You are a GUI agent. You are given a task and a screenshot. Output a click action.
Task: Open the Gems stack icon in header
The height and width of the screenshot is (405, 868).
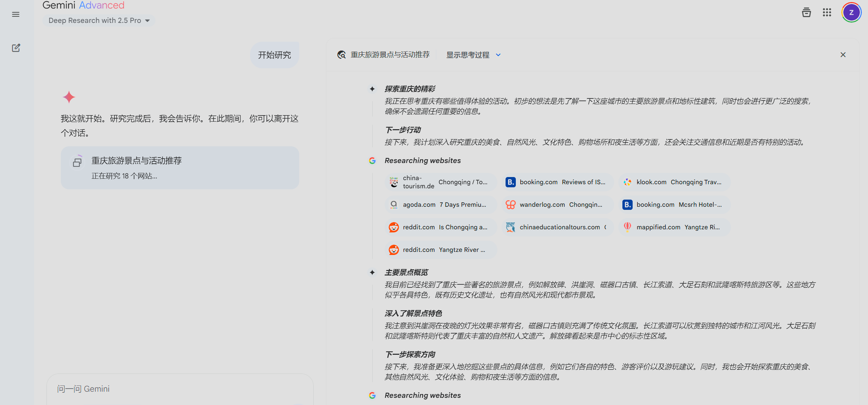806,13
